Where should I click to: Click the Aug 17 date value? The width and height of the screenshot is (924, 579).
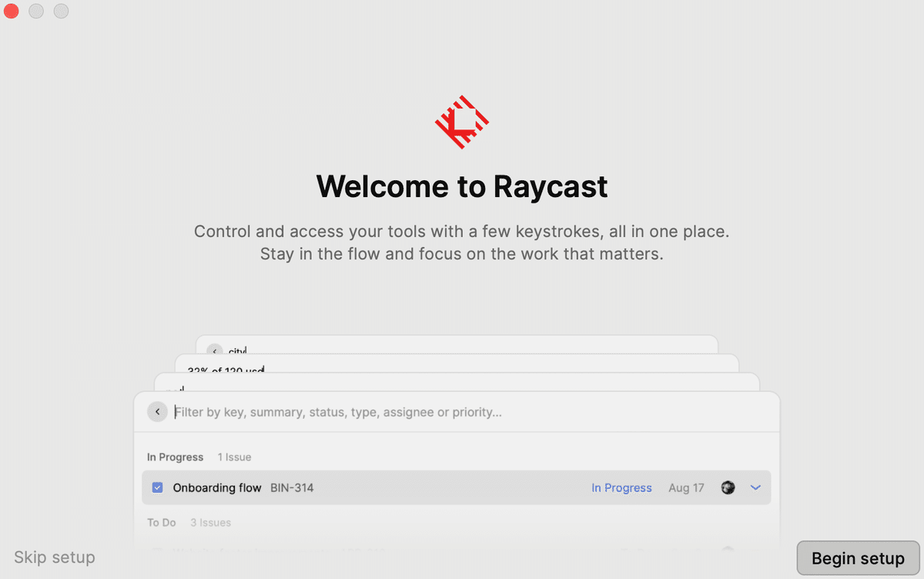(686, 488)
